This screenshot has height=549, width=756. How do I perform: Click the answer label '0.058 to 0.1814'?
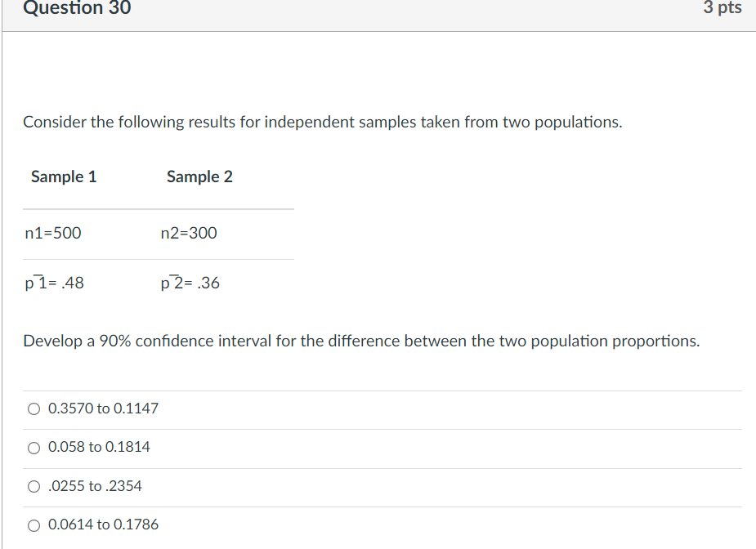(x=99, y=448)
